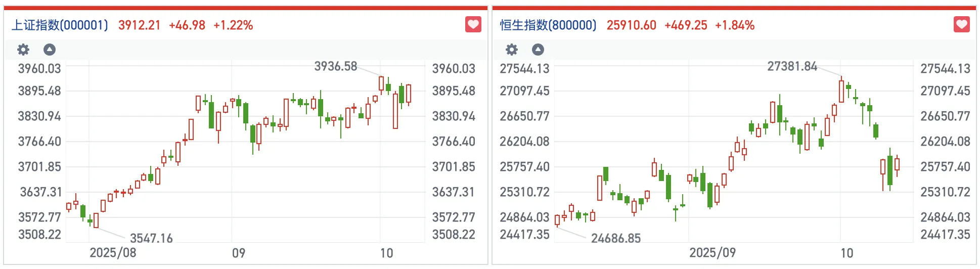Click heart favorite icon on 上证指数 panel

(473, 24)
